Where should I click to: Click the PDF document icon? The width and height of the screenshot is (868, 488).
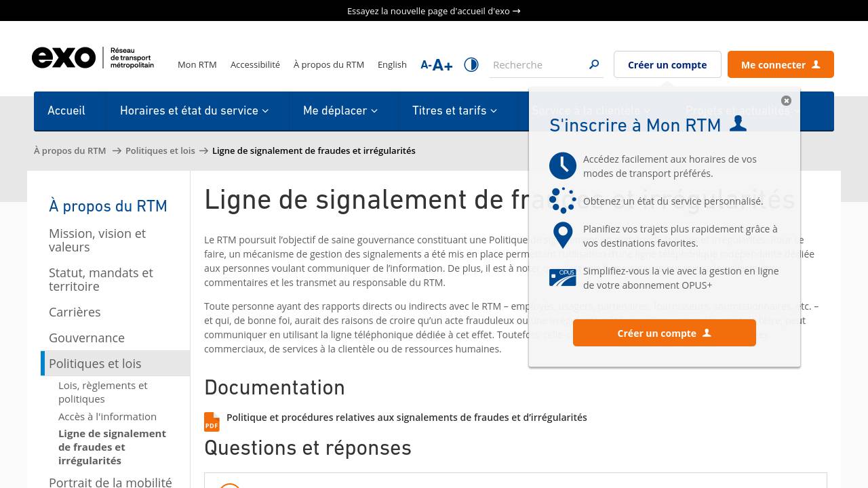pyautogui.click(x=212, y=422)
